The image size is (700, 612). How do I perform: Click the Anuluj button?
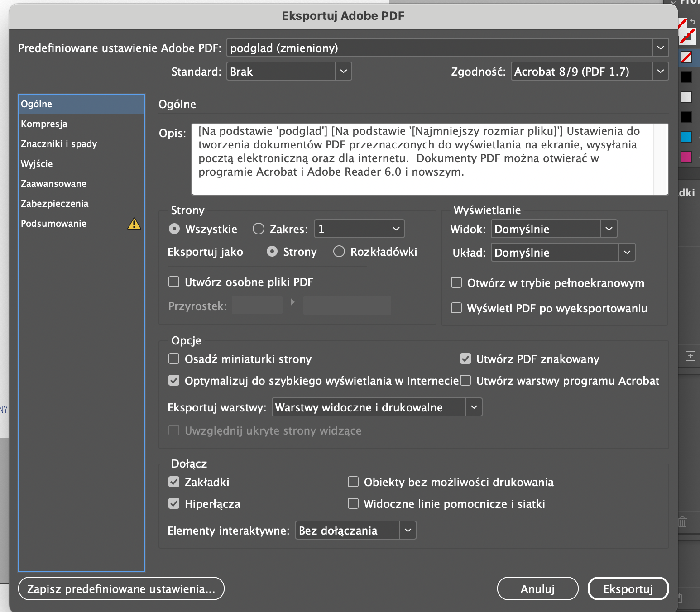538,588
